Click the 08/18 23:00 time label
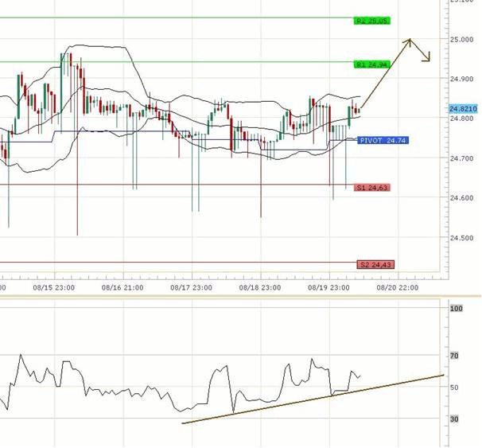 (260, 288)
